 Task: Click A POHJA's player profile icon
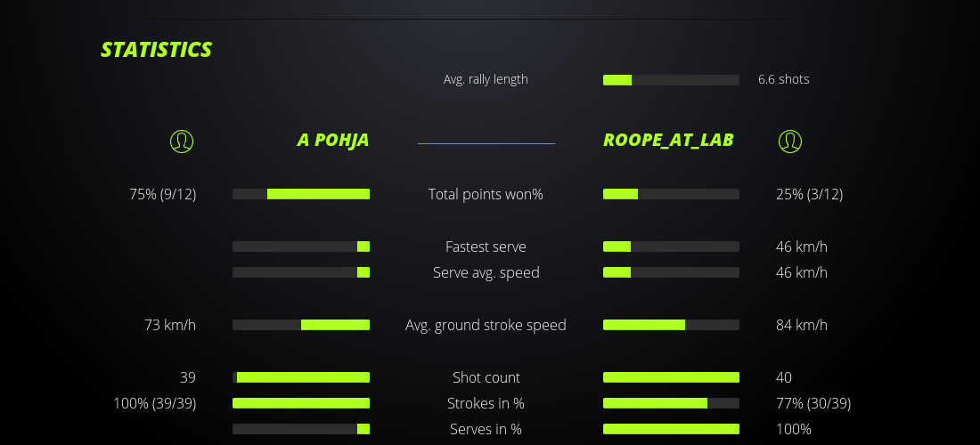[x=182, y=141]
